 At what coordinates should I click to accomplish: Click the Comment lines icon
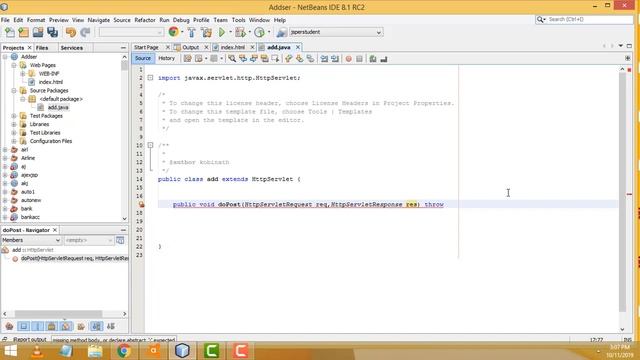coord(373,59)
